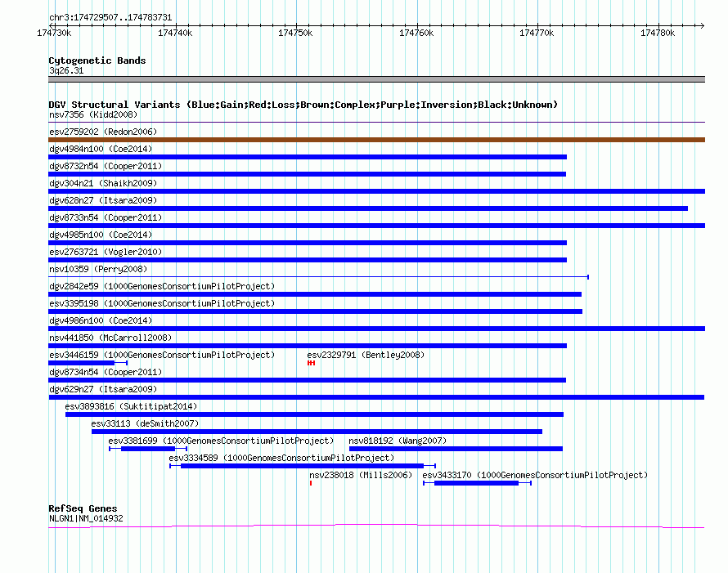Click the red loss marker under nsv238018
This screenshot has width=728, height=573.
pos(311,483)
